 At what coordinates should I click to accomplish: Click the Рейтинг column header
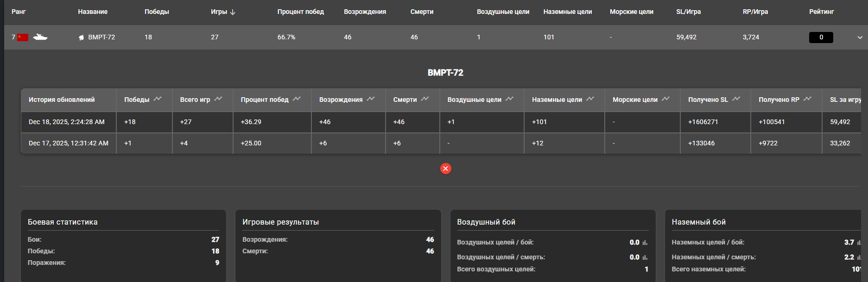coord(821,12)
